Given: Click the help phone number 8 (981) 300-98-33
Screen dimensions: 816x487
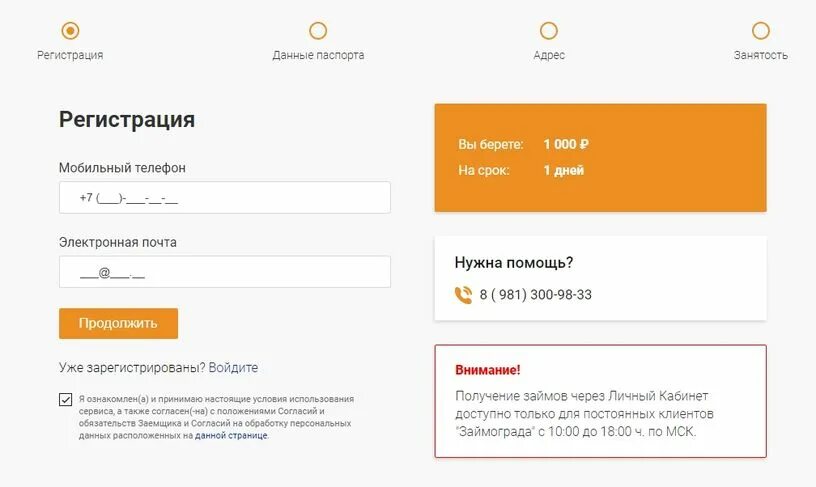Looking at the screenshot, I should 536,294.
